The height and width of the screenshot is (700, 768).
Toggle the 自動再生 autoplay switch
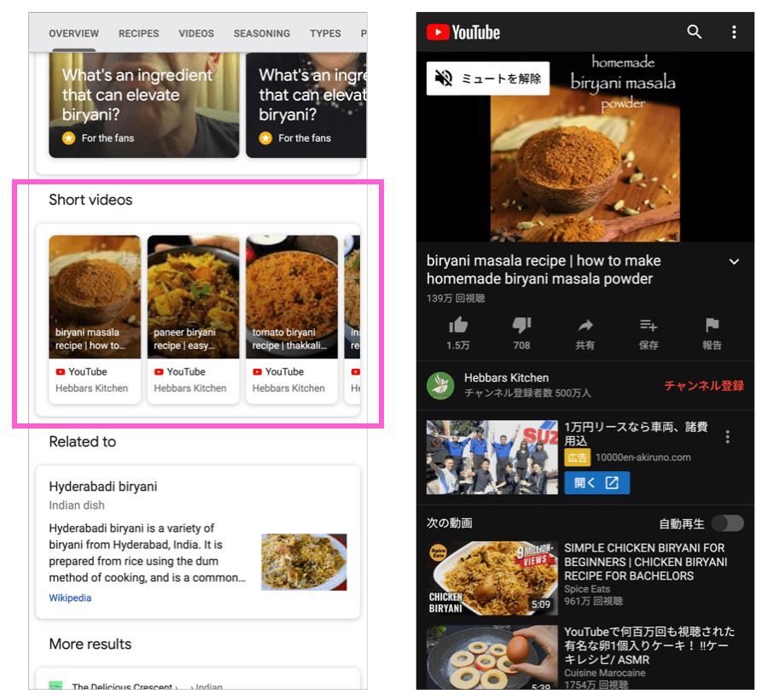pyautogui.click(x=727, y=523)
